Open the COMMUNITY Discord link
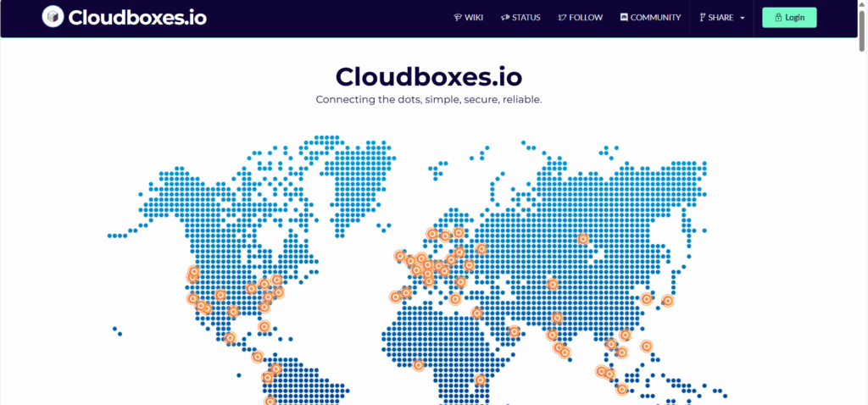 click(650, 18)
